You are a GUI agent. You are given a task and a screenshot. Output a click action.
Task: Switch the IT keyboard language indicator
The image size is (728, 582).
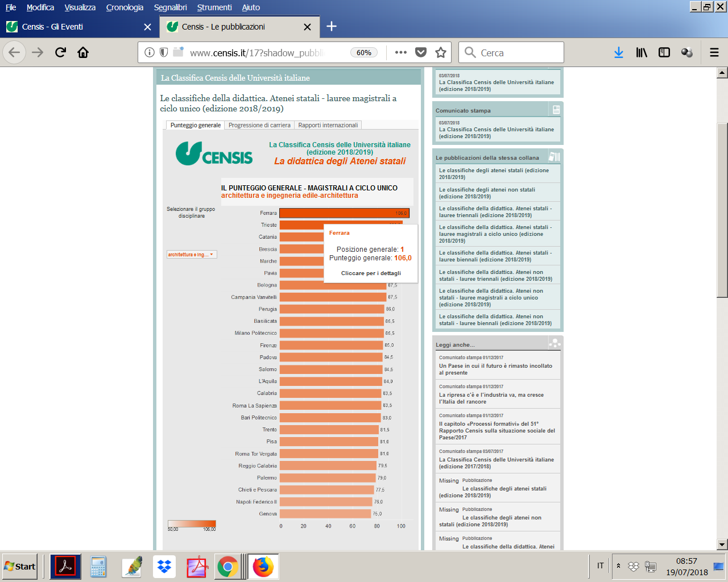[600, 566]
